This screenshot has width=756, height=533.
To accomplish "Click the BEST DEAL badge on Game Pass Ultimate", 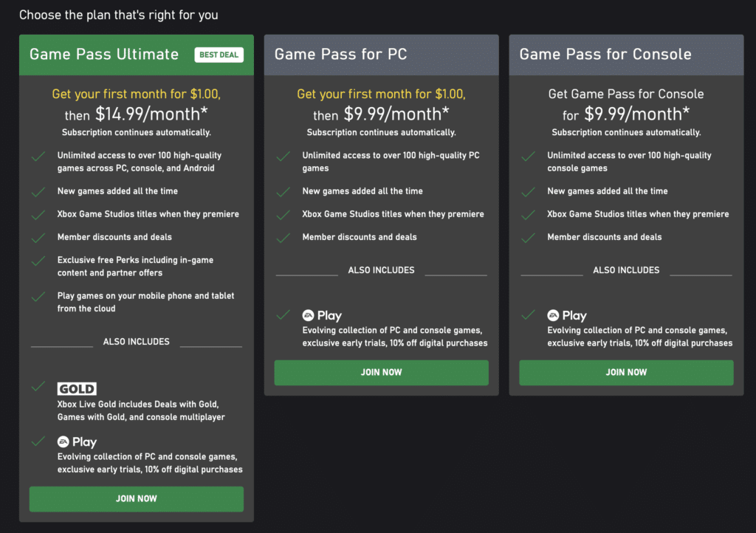I will pyautogui.click(x=219, y=55).
